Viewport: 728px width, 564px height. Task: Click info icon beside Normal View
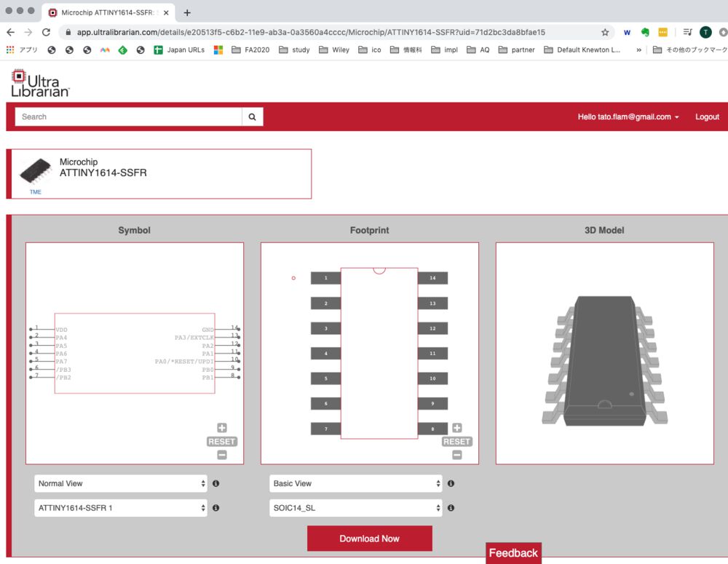click(216, 483)
